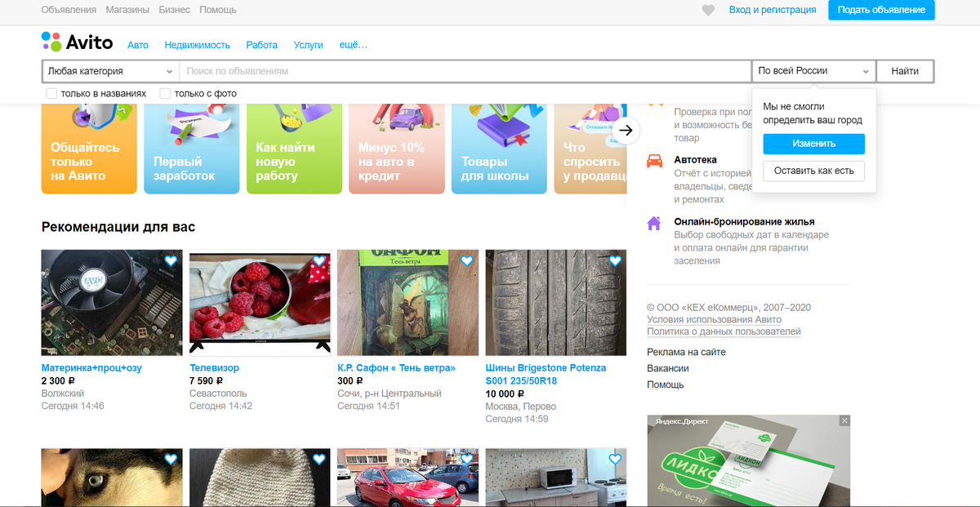Image resolution: width=980 pixels, height=507 pixels.
Task: Add Сафон «Тень ветра» book to favorites
Action: [467, 261]
